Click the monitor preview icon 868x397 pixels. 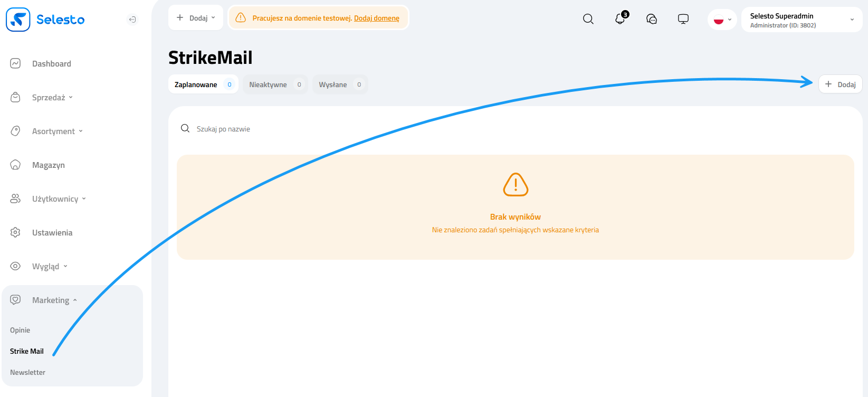(683, 19)
